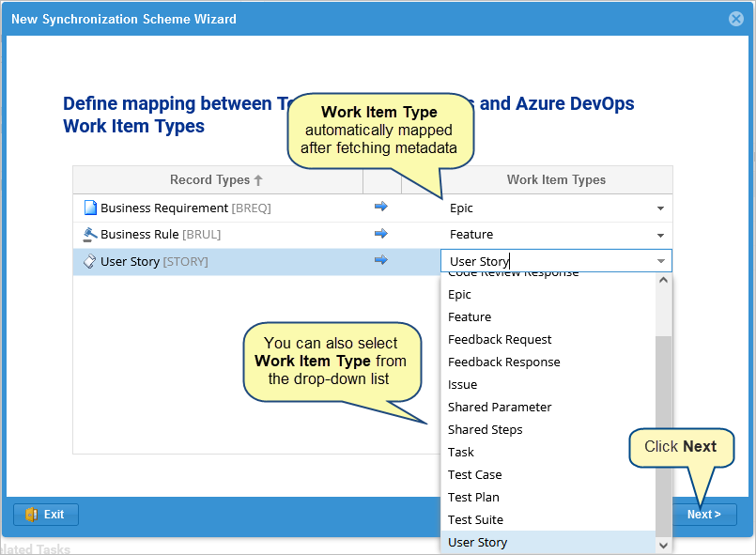This screenshot has height=555, width=756.
Task: Choose Test Case in the drop-down list
Action: pyautogui.click(x=474, y=474)
